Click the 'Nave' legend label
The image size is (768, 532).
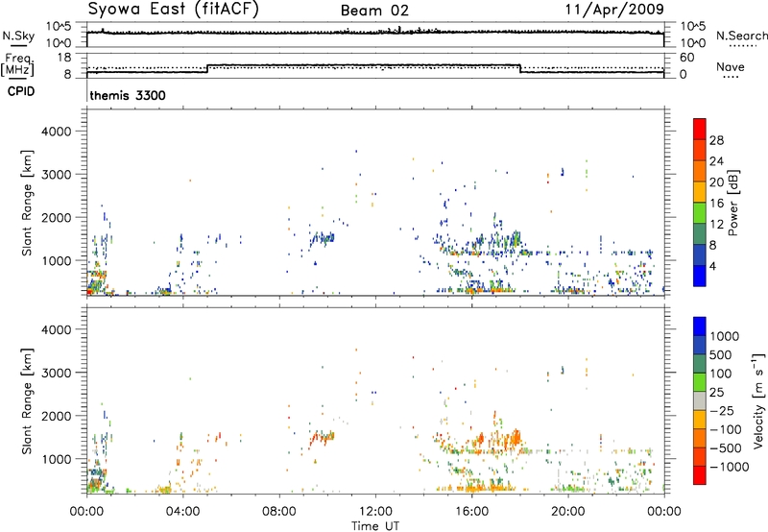(x=731, y=67)
